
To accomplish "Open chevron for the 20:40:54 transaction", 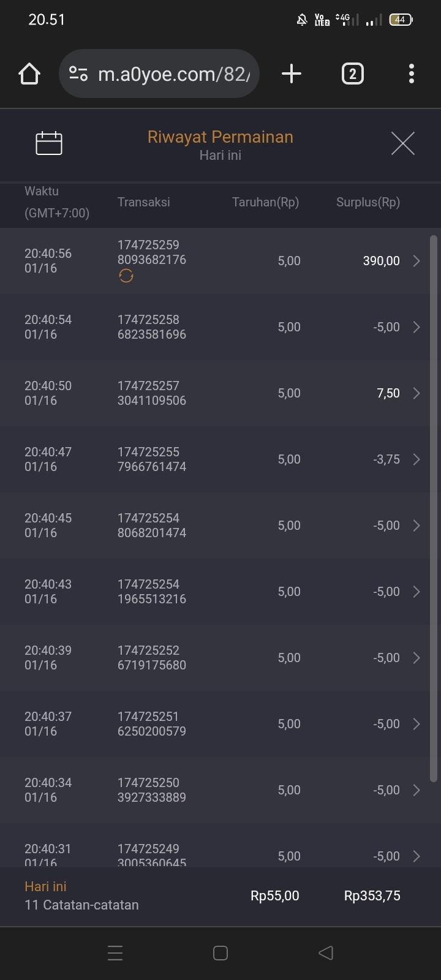I will [x=417, y=327].
